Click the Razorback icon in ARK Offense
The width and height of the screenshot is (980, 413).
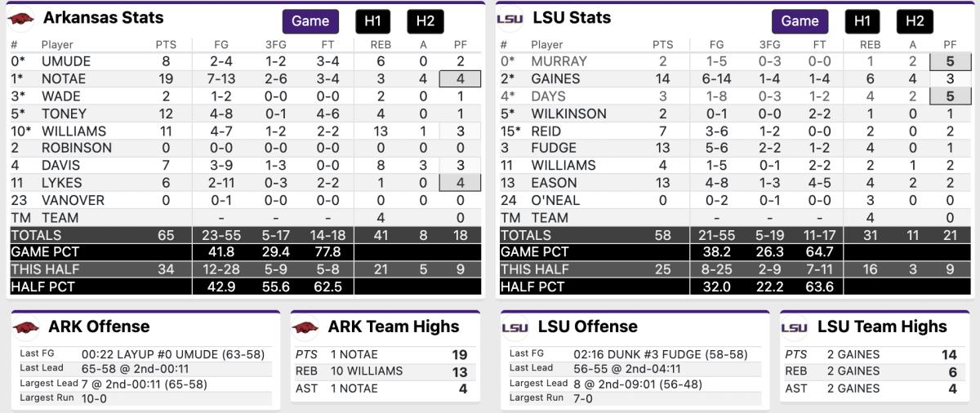(x=26, y=327)
